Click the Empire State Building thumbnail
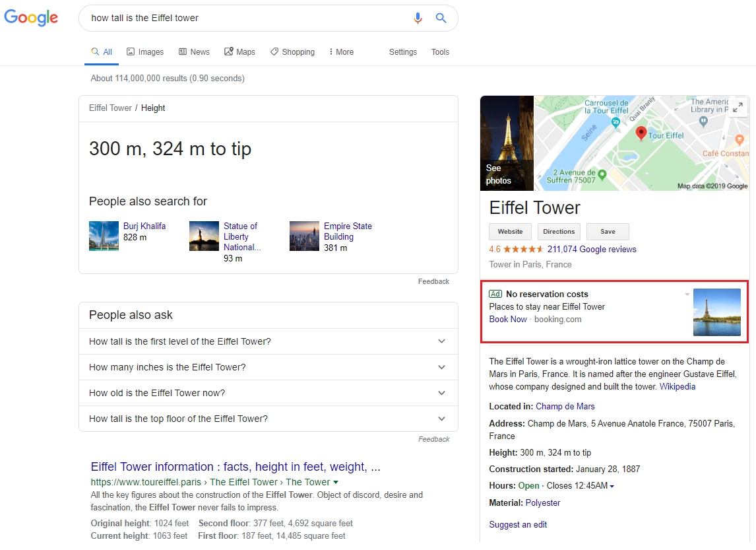This screenshot has height=550, width=756. point(304,236)
